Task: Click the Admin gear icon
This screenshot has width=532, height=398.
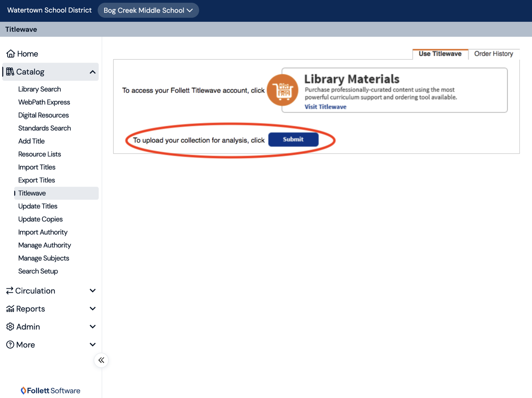Action: coord(10,326)
